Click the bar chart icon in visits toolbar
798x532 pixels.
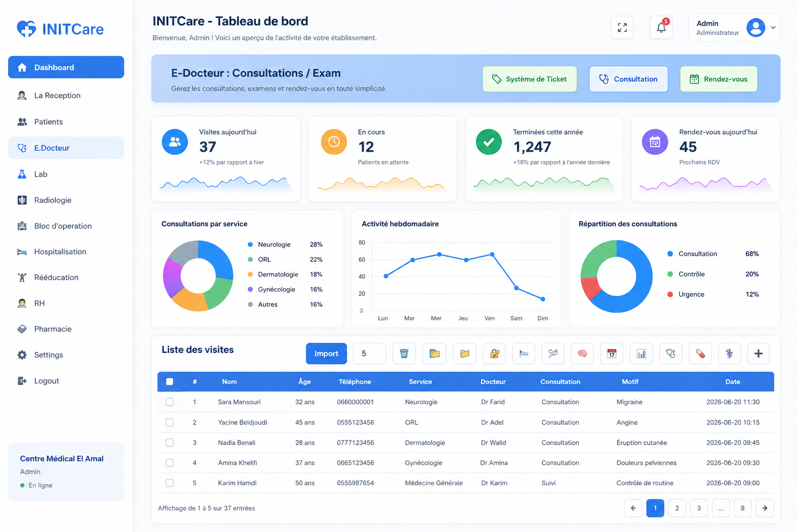click(642, 354)
